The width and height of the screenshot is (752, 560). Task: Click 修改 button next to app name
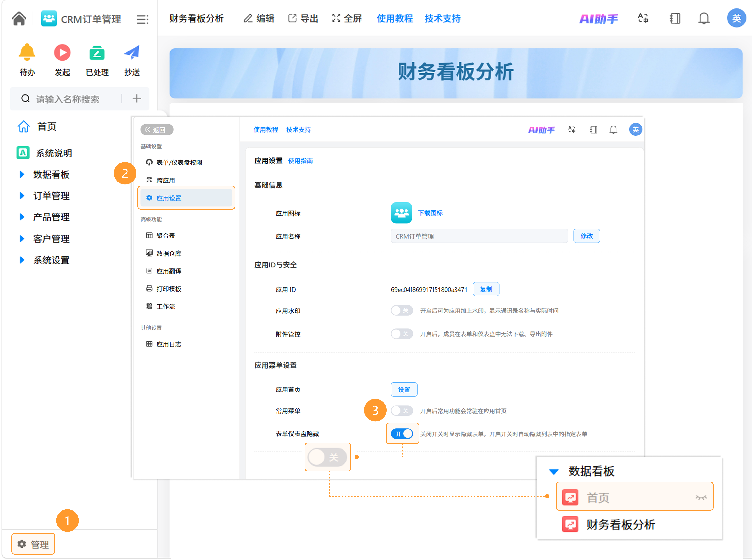point(587,236)
